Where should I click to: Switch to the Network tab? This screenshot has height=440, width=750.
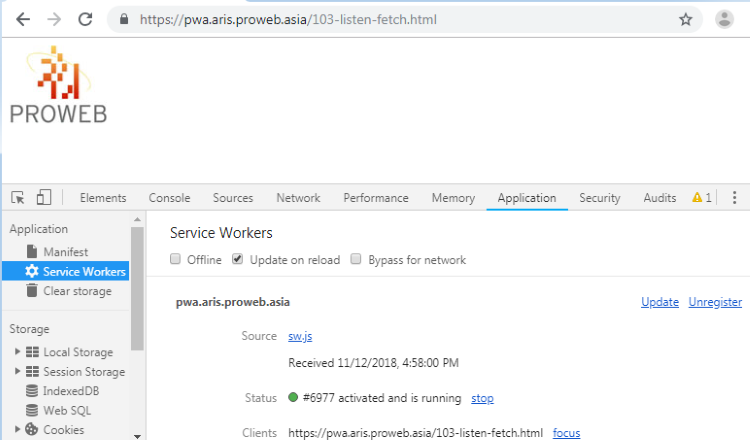(298, 198)
